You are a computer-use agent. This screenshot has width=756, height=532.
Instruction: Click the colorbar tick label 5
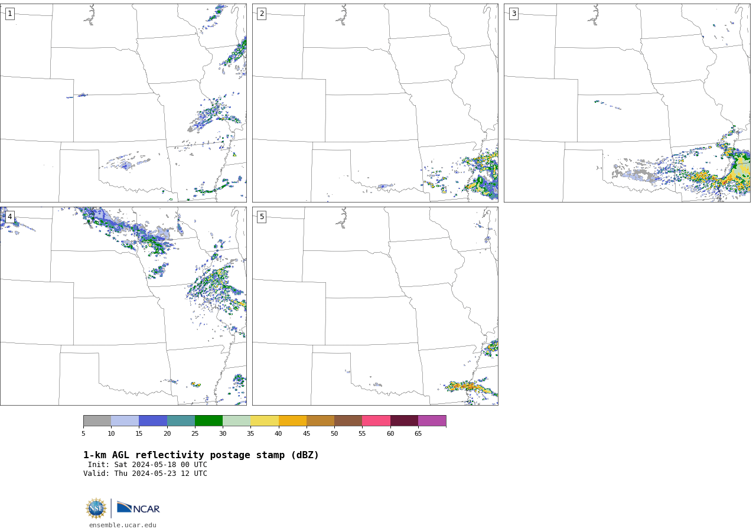tap(83, 434)
